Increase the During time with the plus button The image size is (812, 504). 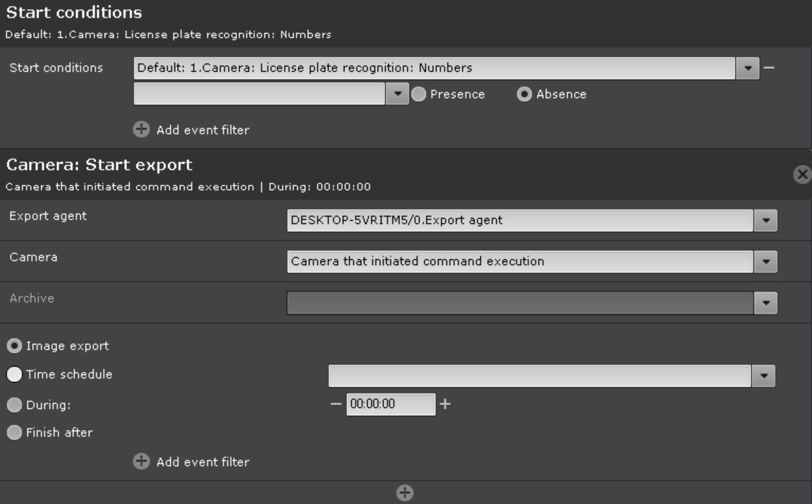(x=445, y=405)
